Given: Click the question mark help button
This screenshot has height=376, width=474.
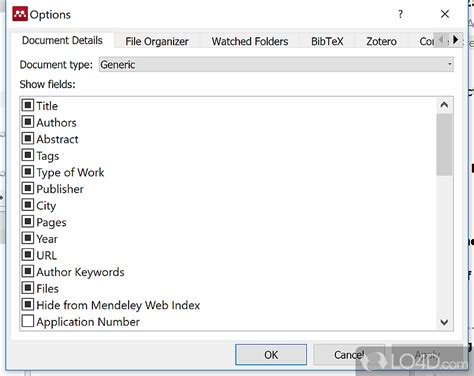Looking at the screenshot, I should point(400,14).
